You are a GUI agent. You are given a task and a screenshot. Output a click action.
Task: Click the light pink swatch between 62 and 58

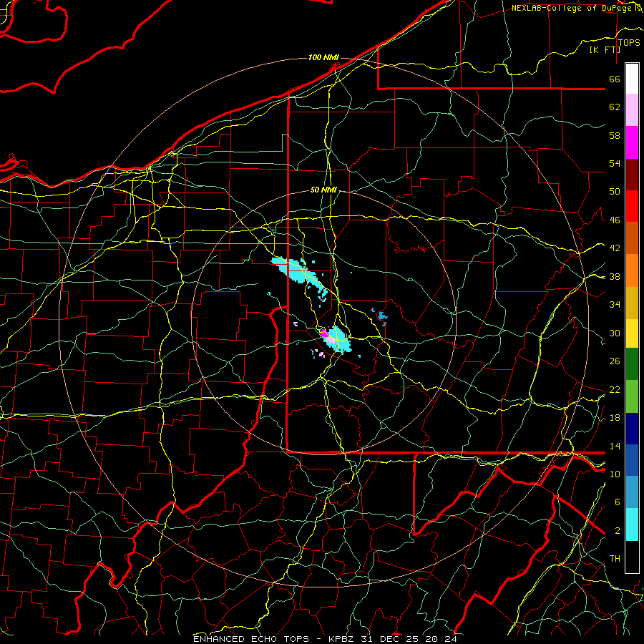click(632, 110)
